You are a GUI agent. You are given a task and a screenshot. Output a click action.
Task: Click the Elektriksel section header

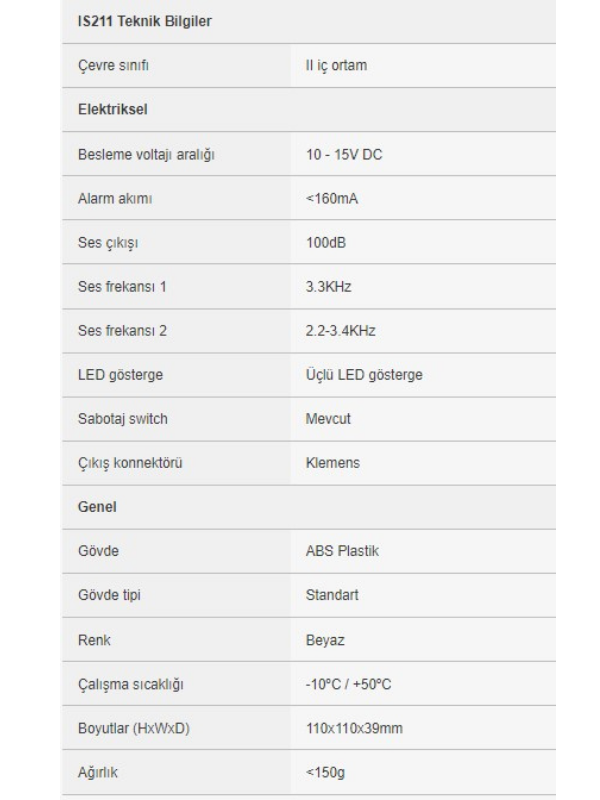[112, 109]
